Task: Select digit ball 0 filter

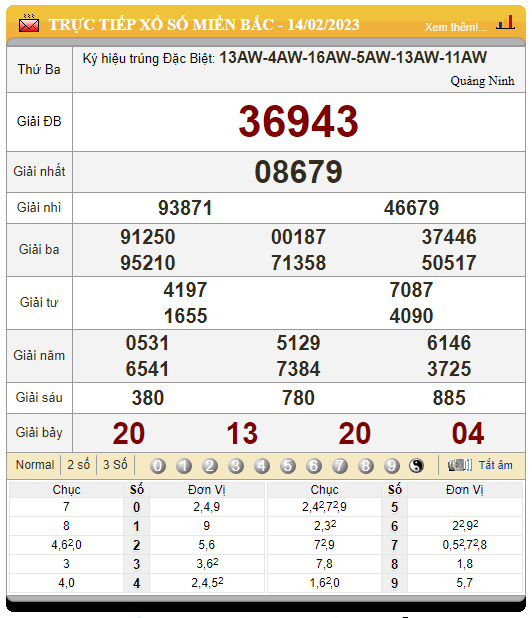Action: pyautogui.click(x=158, y=466)
